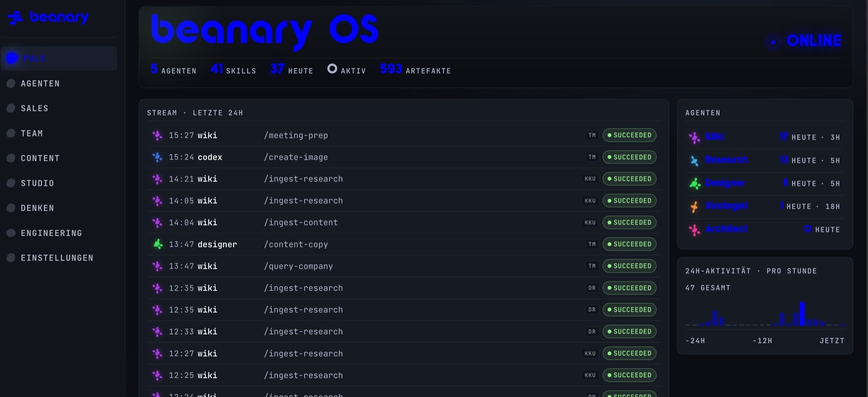Click wiki agent icon on 14:05 row

coord(158,201)
